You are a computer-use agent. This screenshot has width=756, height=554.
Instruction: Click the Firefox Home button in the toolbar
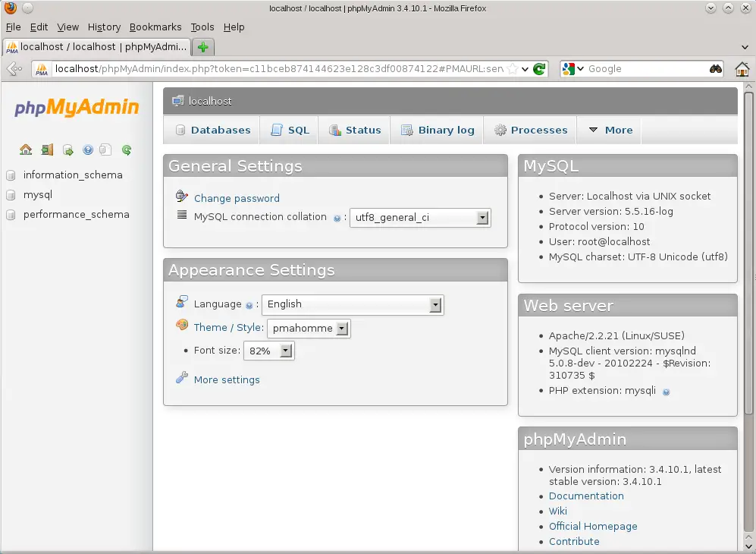tap(742, 69)
